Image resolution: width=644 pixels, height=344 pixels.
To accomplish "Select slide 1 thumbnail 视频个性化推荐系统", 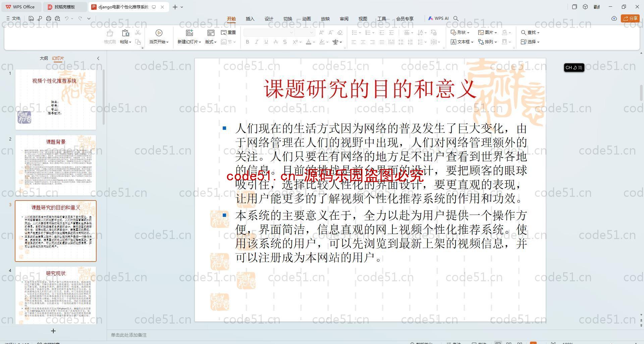I will pos(56,99).
